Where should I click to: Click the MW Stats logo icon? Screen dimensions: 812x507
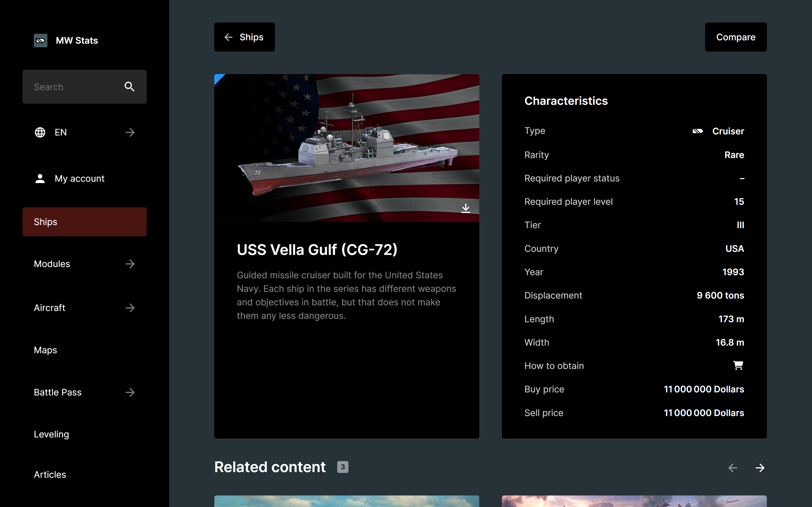pyautogui.click(x=40, y=41)
